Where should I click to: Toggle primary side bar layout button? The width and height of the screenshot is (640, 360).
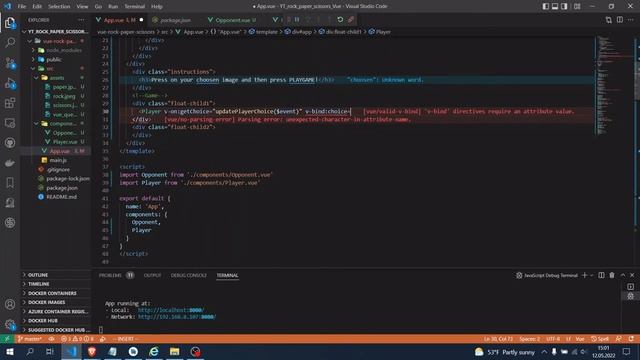pos(546,7)
